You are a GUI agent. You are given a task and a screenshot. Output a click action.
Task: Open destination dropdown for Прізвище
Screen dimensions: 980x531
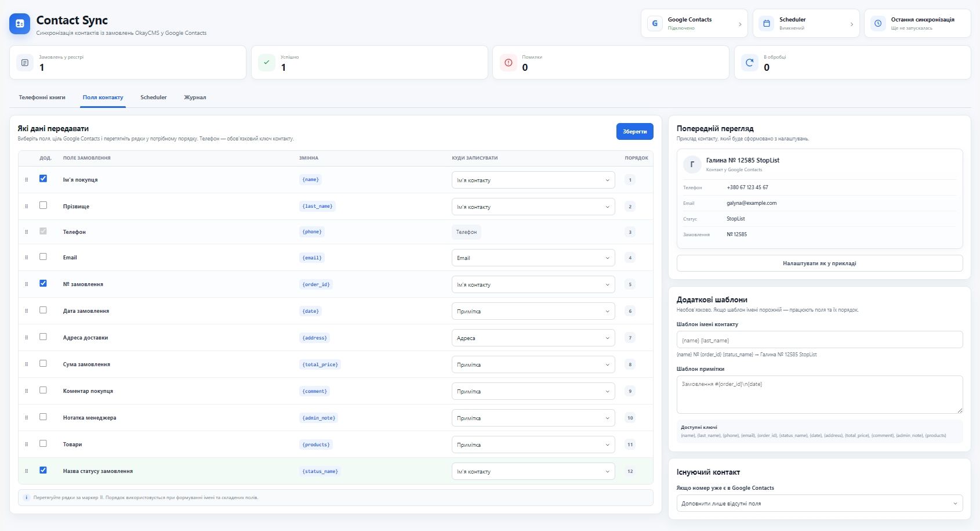click(533, 207)
